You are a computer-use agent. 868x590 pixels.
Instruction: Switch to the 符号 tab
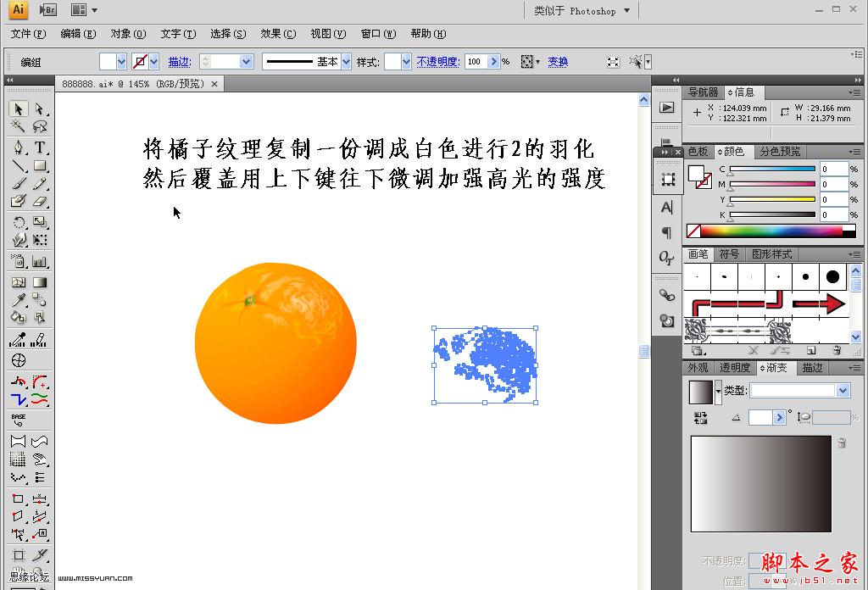[x=729, y=254]
